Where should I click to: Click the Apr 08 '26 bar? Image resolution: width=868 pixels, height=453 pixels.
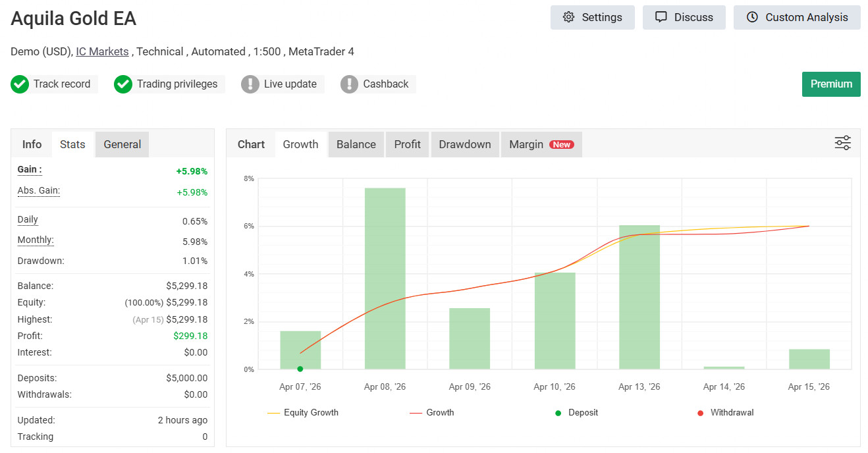pos(385,279)
